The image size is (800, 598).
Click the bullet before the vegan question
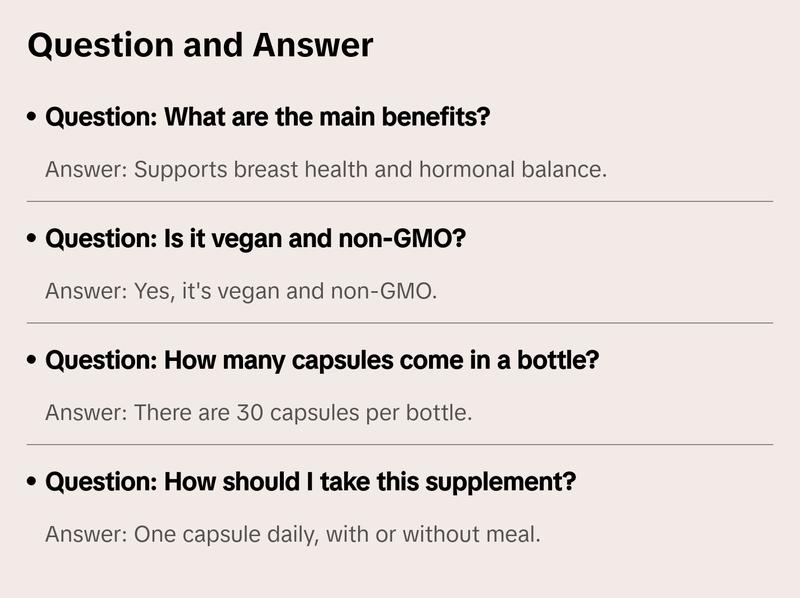tap(33, 240)
